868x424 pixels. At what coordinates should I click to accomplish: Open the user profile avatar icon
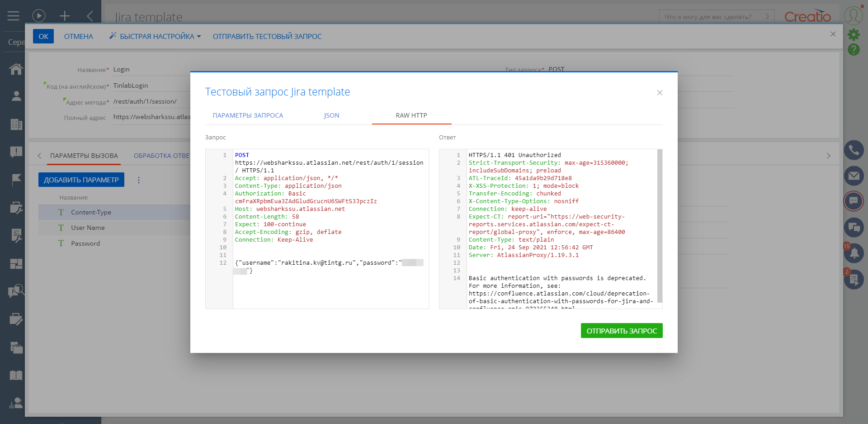(854, 15)
